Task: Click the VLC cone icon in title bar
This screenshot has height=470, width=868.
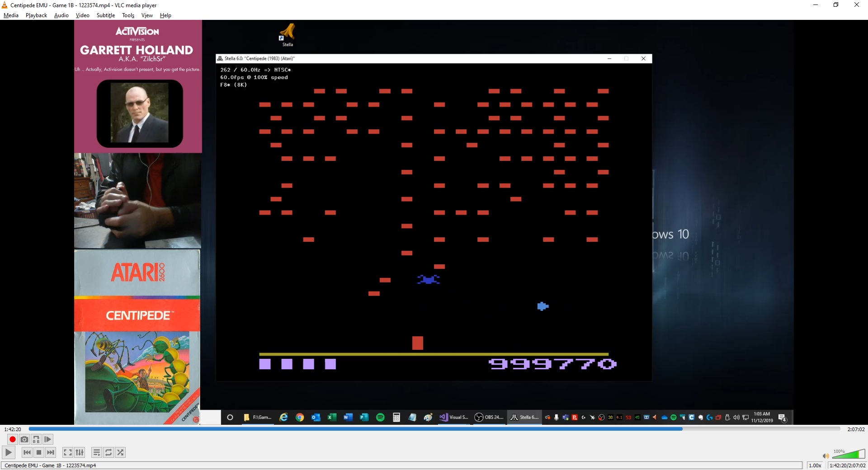Action: (5, 5)
